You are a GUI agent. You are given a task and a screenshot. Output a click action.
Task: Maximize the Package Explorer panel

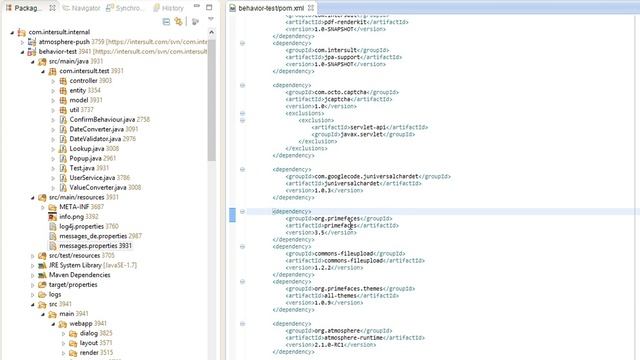pyautogui.click(x=209, y=7)
